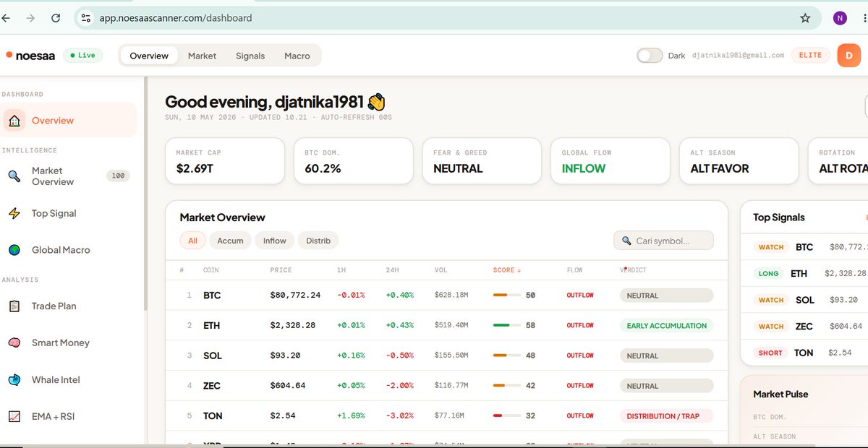
Task: Click the FLOW column header
Action: [575, 270]
